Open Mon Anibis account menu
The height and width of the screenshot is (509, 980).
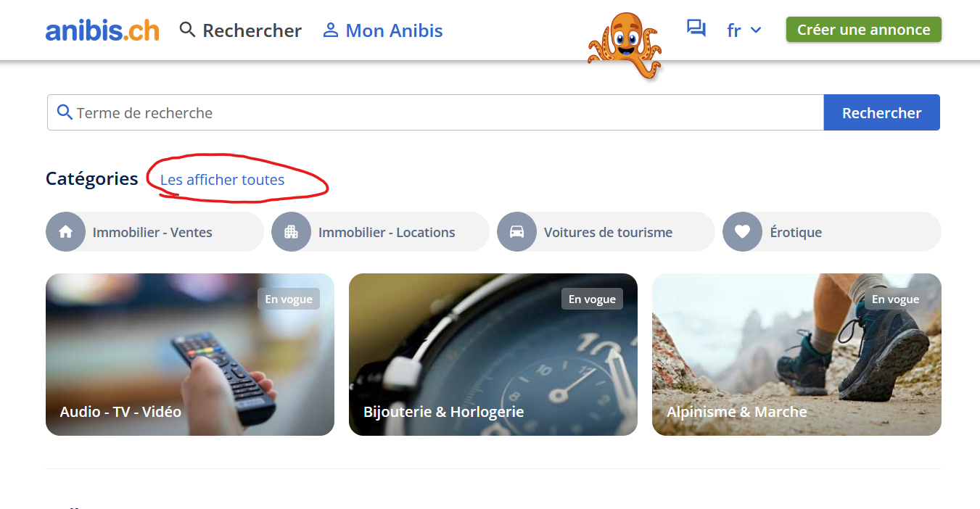tap(383, 30)
